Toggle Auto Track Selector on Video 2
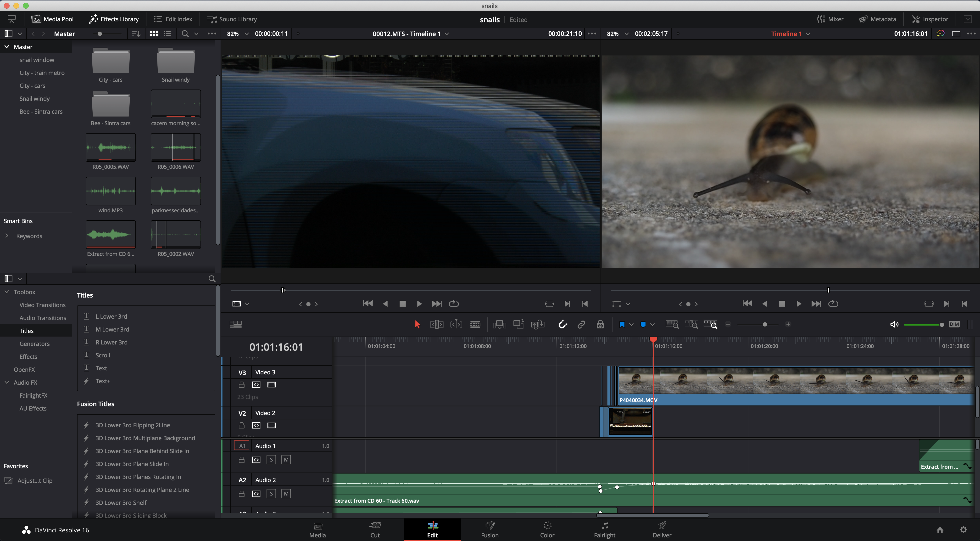 click(x=256, y=425)
